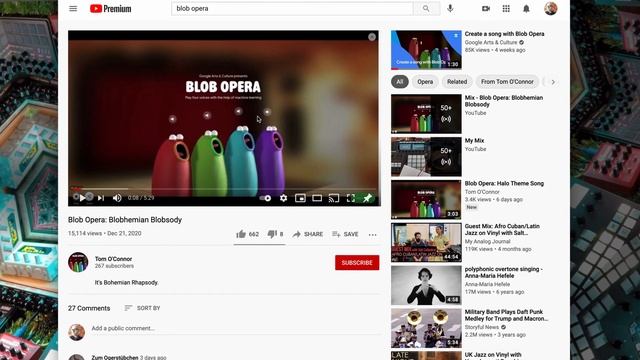Screen dimensions: 640x360
Task: Mute the video volume
Action: [x=117, y=198]
